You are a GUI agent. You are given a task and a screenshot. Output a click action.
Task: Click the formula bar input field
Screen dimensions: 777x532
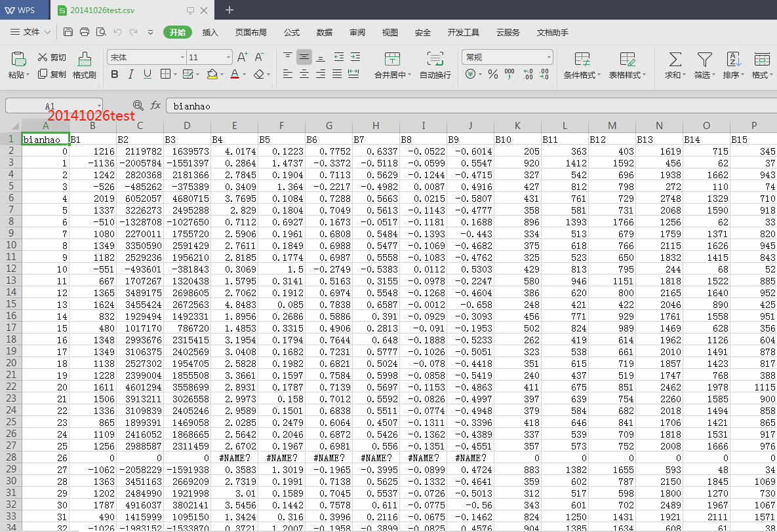[471, 106]
